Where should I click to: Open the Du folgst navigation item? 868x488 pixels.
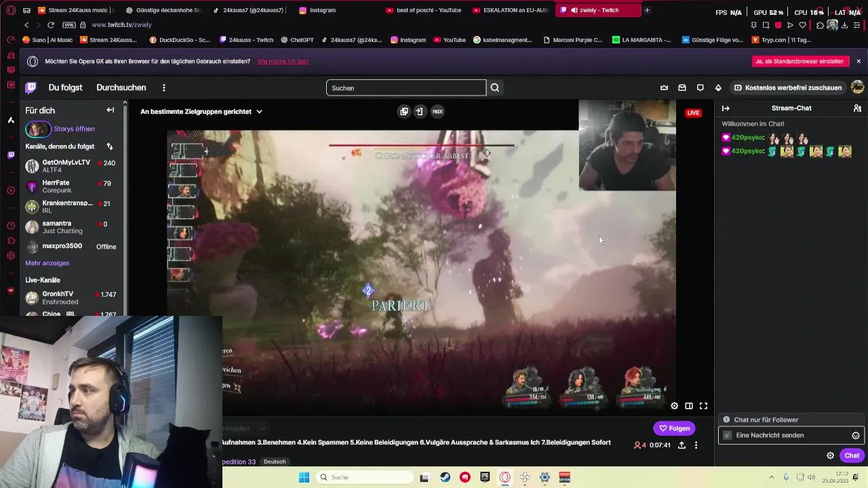tap(65, 87)
